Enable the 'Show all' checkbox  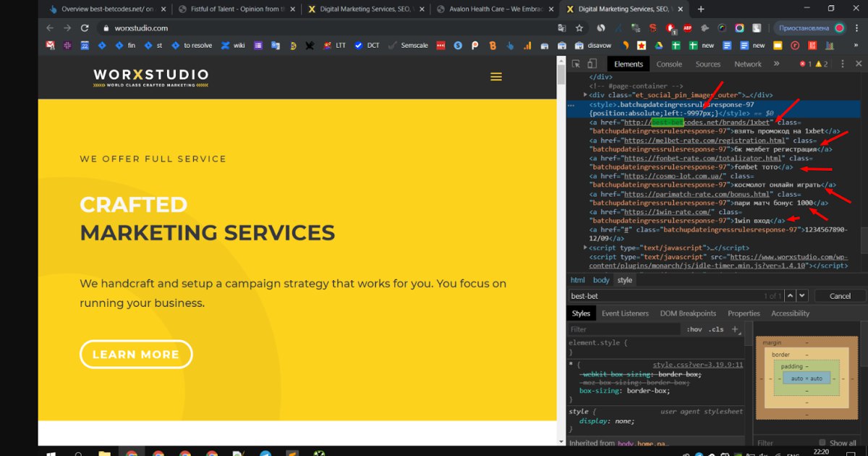pyautogui.click(x=822, y=443)
